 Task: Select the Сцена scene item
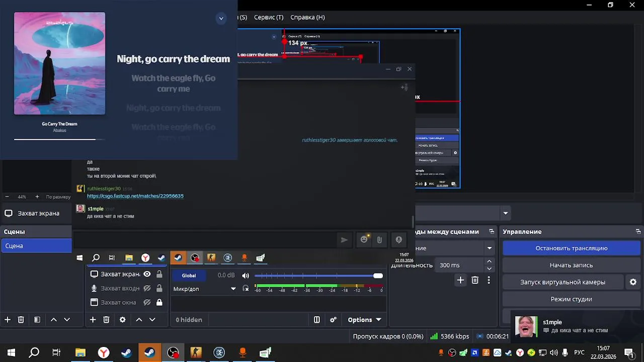[36, 246]
